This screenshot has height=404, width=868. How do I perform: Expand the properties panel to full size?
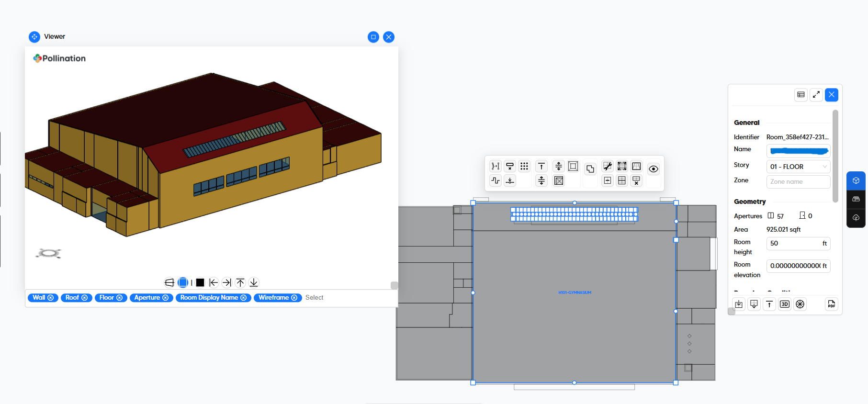click(816, 95)
